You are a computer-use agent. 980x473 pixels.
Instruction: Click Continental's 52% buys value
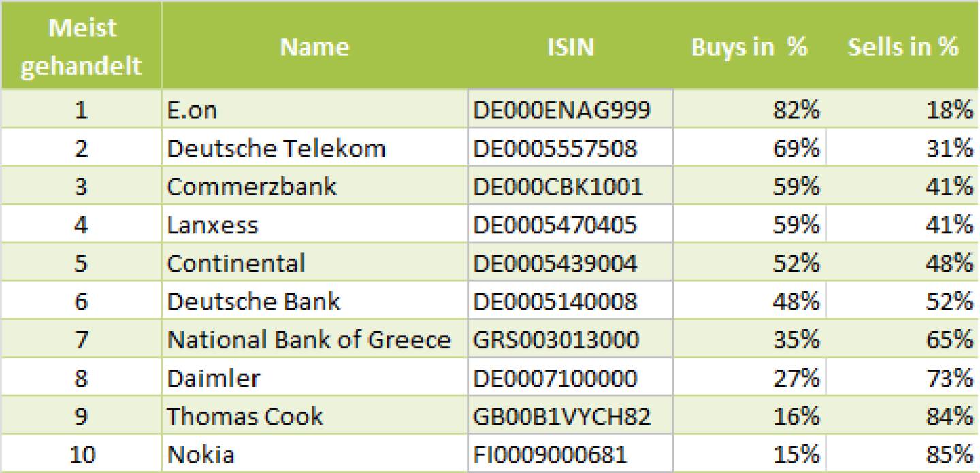click(x=749, y=261)
